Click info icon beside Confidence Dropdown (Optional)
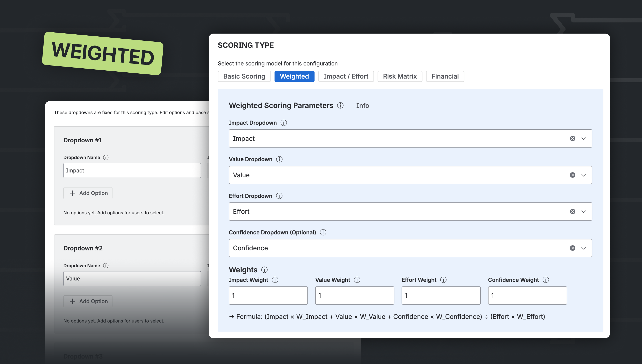642x364 pixels. click(x=323, y=232)
